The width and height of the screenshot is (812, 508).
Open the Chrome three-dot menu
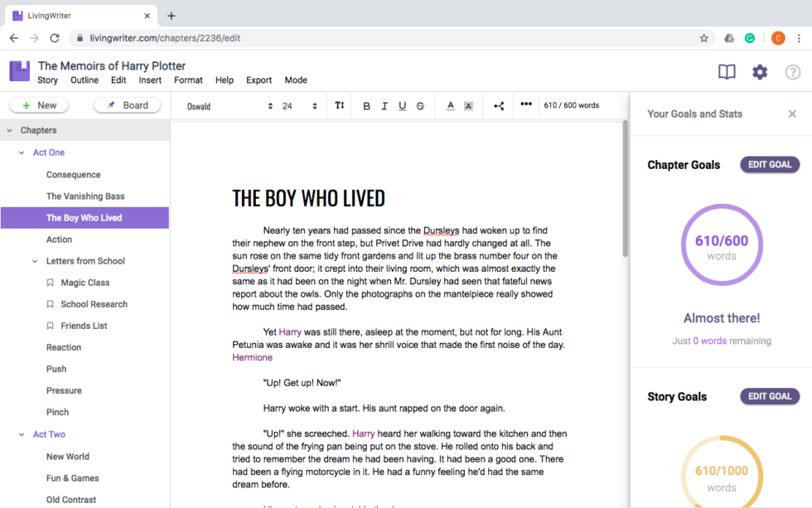[799, 38]
